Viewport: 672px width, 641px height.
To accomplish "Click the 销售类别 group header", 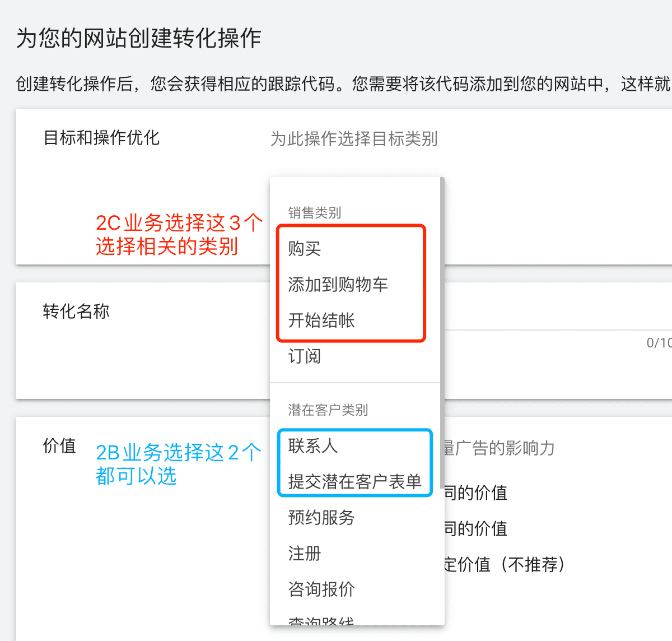I will point(315,212).
